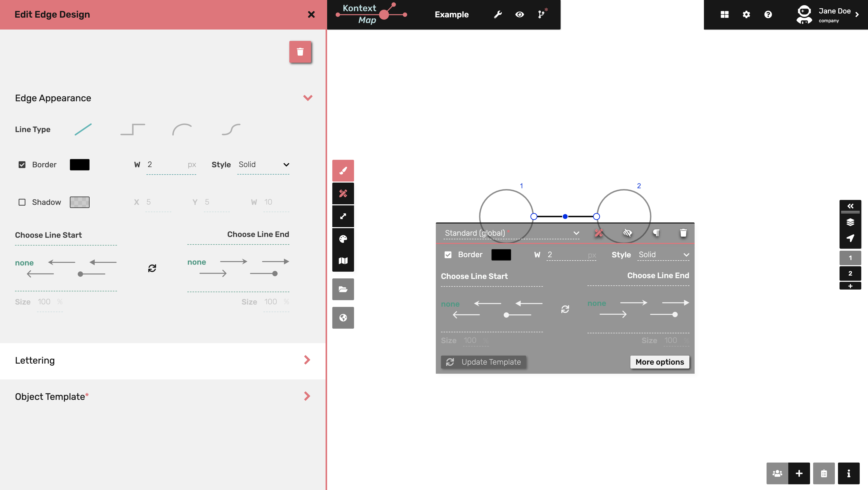Screen dimensions: 868x490
Task: Toggle Border checkbox in popup
Action: [448, 255]
